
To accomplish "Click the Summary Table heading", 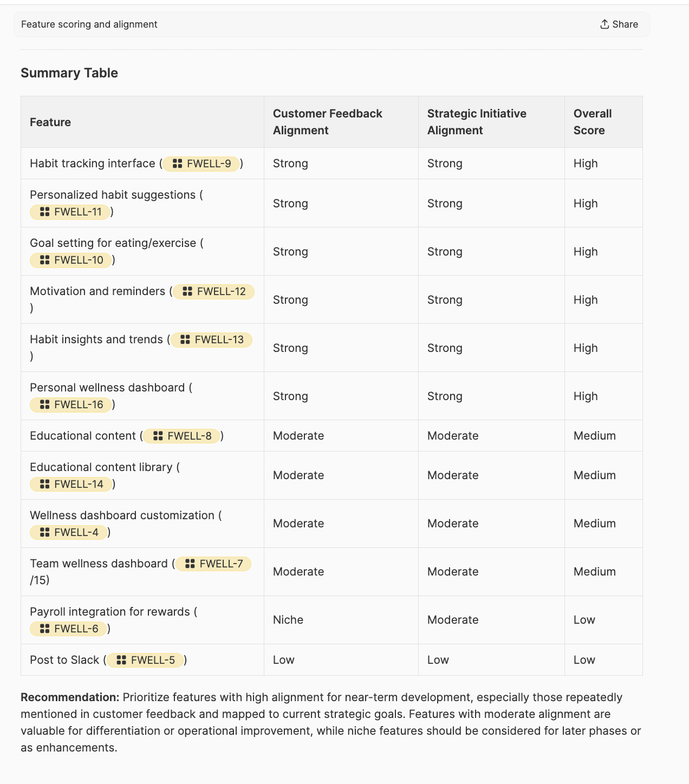I will pyautogui.click(x=69, y=73).
